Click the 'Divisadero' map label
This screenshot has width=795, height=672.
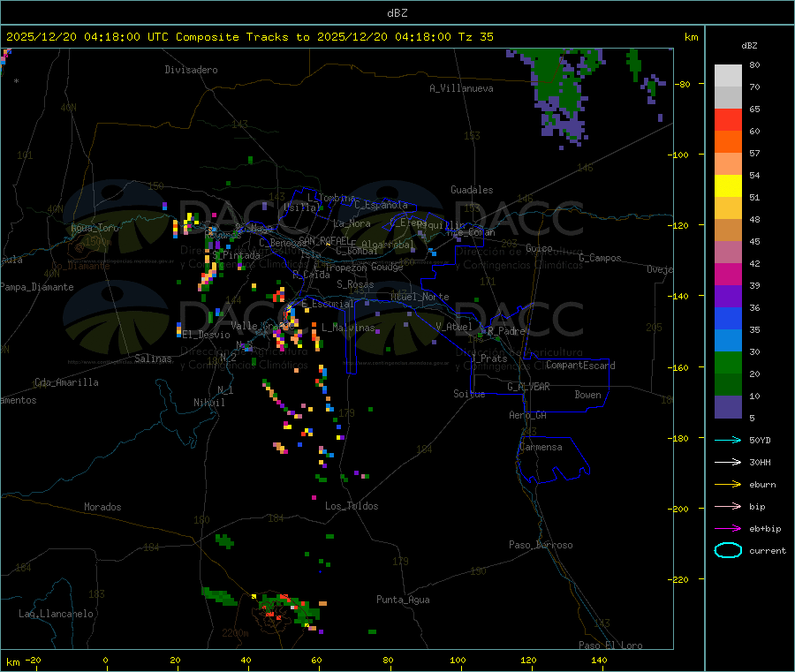[x=191, y=70]
